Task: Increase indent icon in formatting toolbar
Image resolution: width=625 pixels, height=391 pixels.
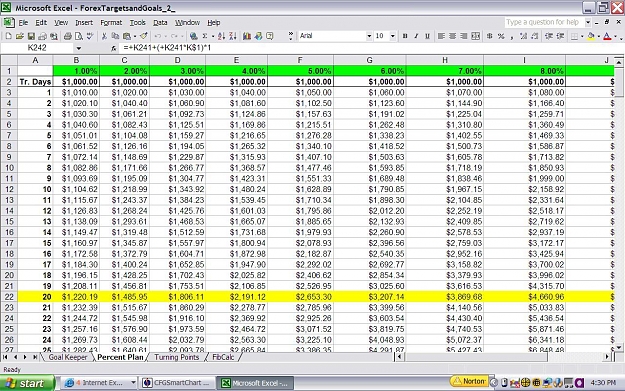Action: click(560, 36)
